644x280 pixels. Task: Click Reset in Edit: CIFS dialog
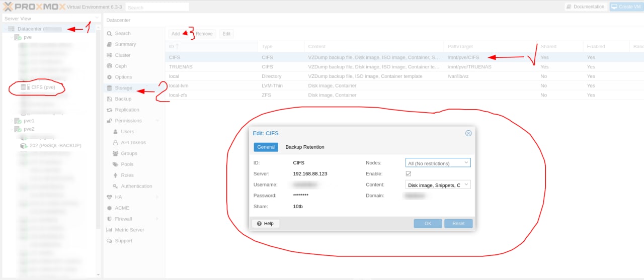click(x=458, y=224)
